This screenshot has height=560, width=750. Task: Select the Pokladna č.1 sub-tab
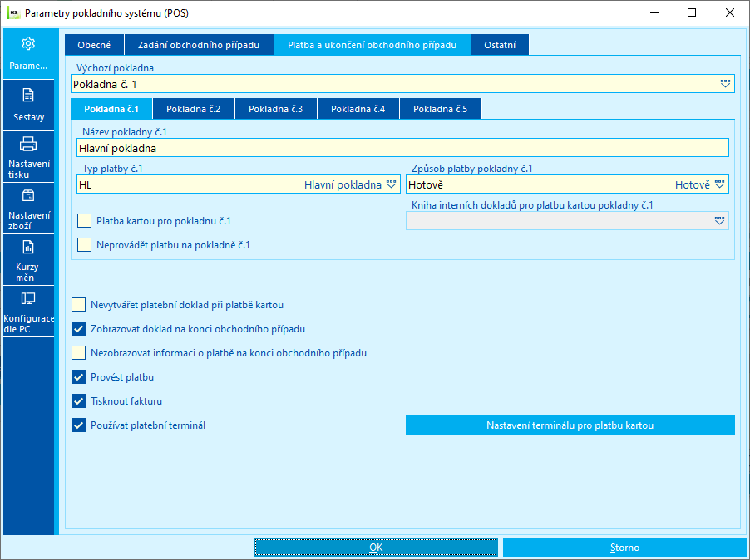pos(111,109)
